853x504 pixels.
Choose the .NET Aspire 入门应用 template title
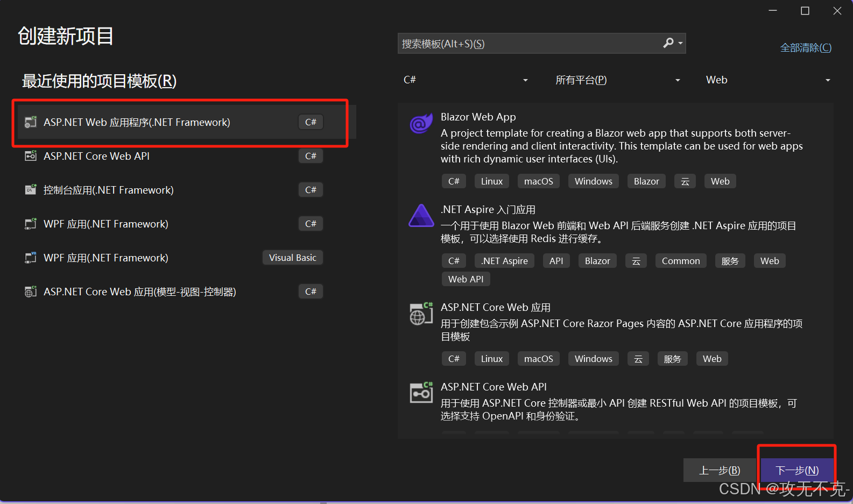point(488,209)
